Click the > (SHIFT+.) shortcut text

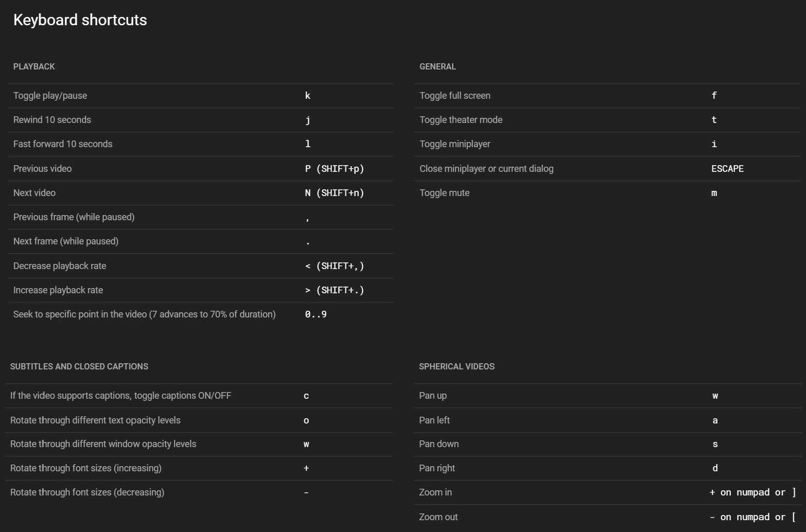pyautogui.click(x=334, y=290)
